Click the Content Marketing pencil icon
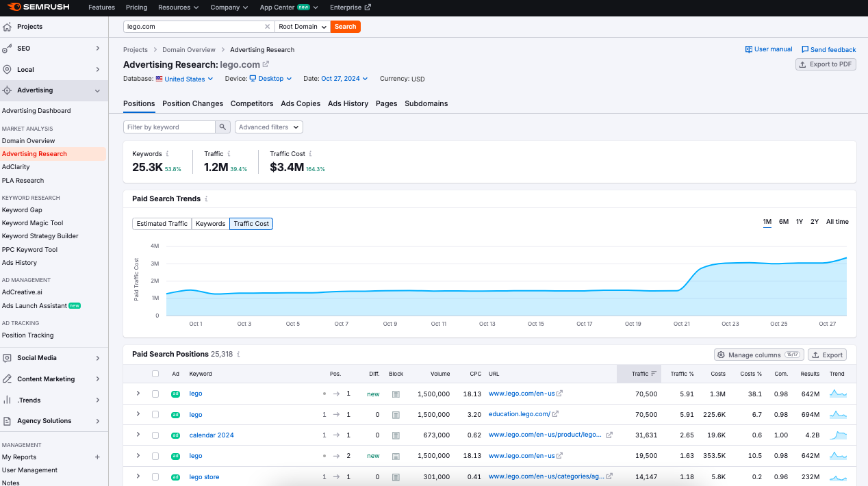Screen dimensions: 868x486 [7, 379]
